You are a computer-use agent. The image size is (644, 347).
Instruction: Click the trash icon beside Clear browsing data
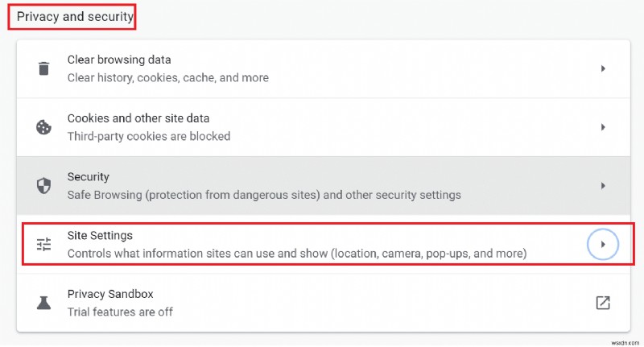coord(43,68)
